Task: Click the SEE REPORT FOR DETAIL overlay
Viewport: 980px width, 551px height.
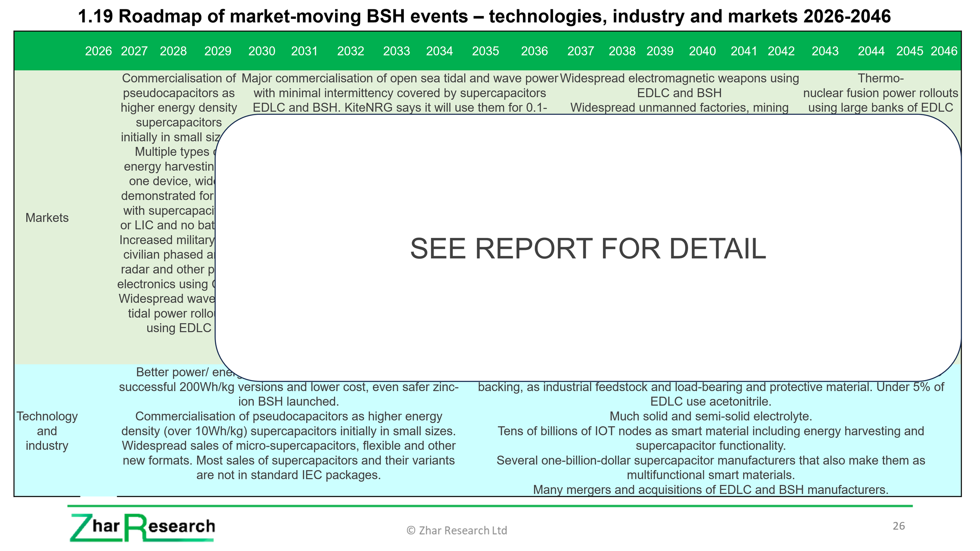Action: pyautogui.click(x=588, y=248)
